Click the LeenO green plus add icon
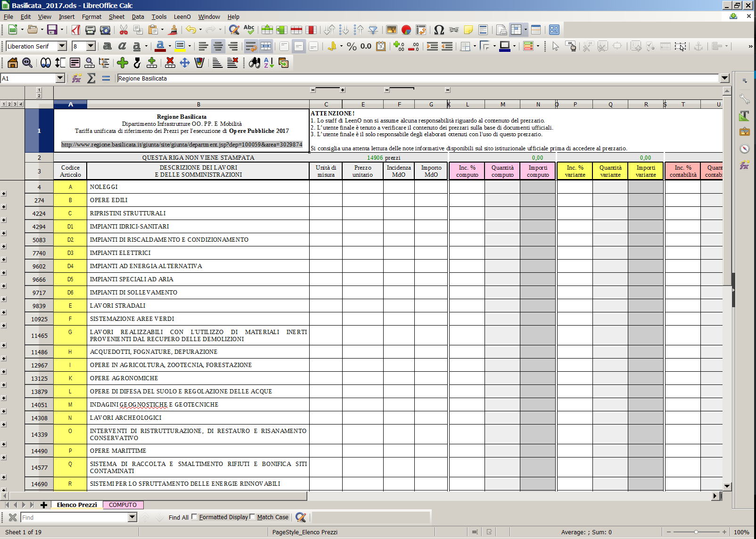 [123, 63]
